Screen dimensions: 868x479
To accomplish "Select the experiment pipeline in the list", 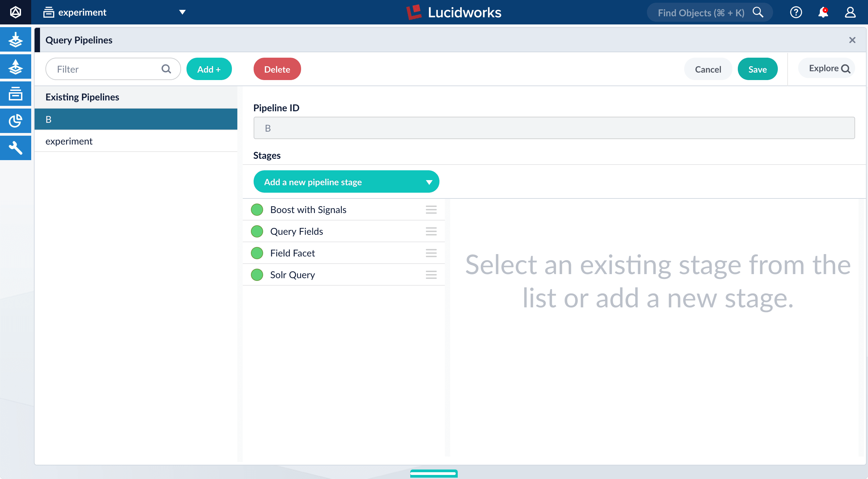I will click(136, 141).
